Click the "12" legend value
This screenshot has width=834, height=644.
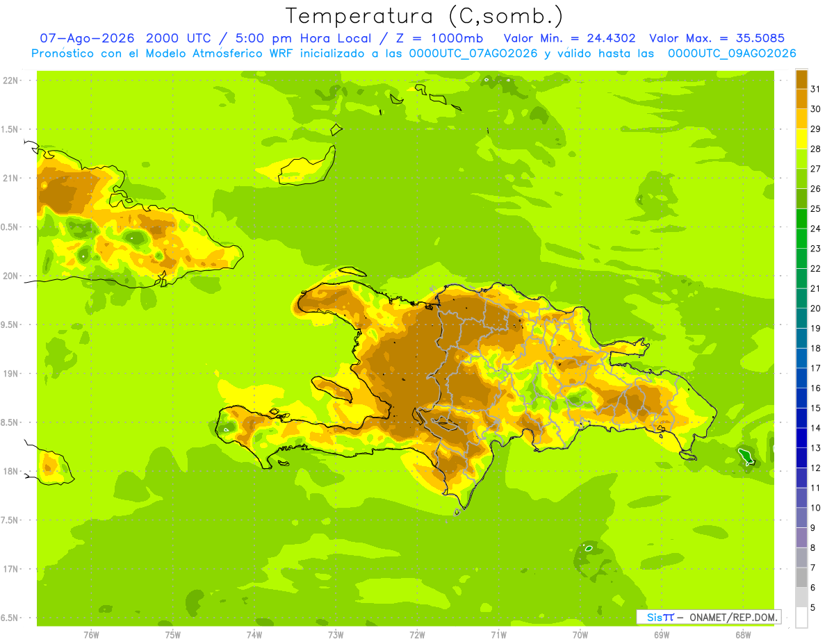click(816, 468)
